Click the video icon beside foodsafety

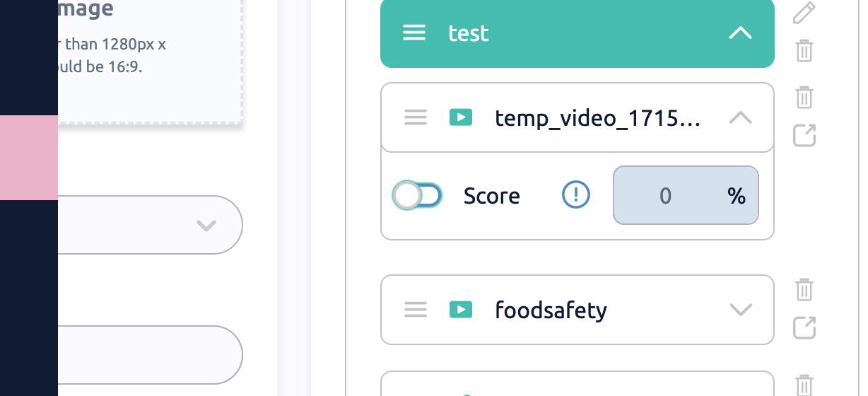point(461,310)
